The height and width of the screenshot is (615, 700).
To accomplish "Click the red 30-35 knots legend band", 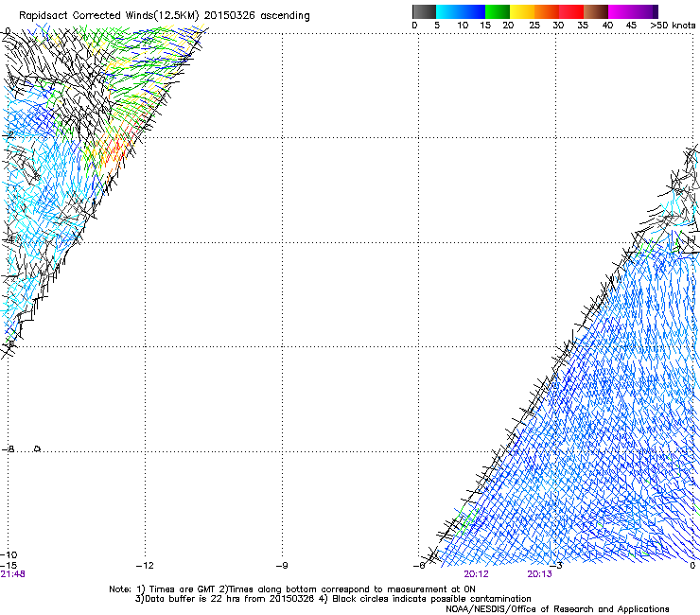I will 571,11.
